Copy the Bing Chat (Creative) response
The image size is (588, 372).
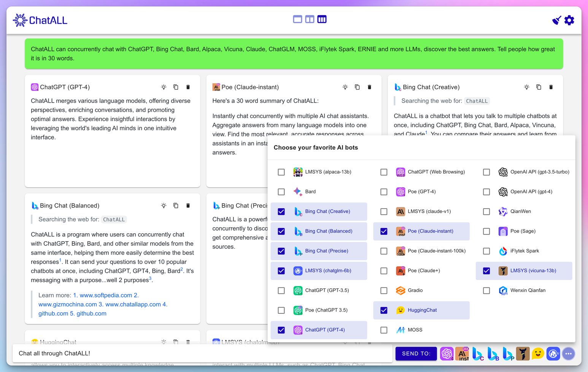click(539, 87)
